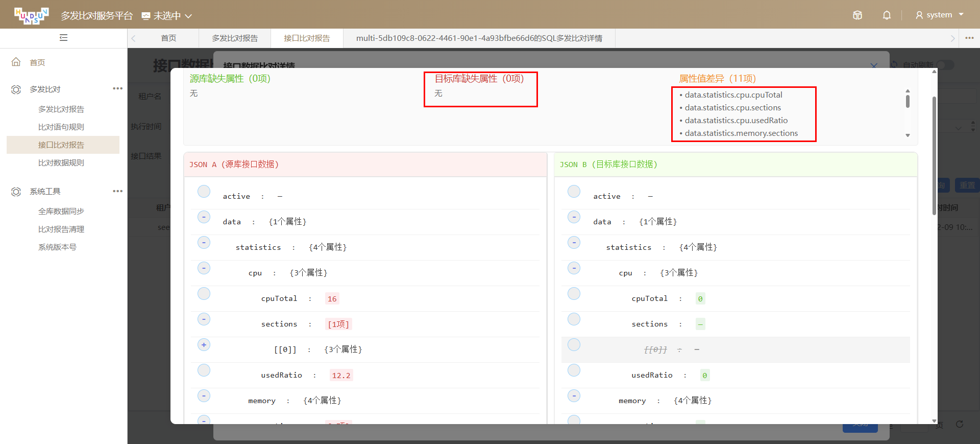Open 全库数据同步 in the sidebar
The width and height of the screenshot is (980, 444).
pyautogui.click(x=61, y=212)
